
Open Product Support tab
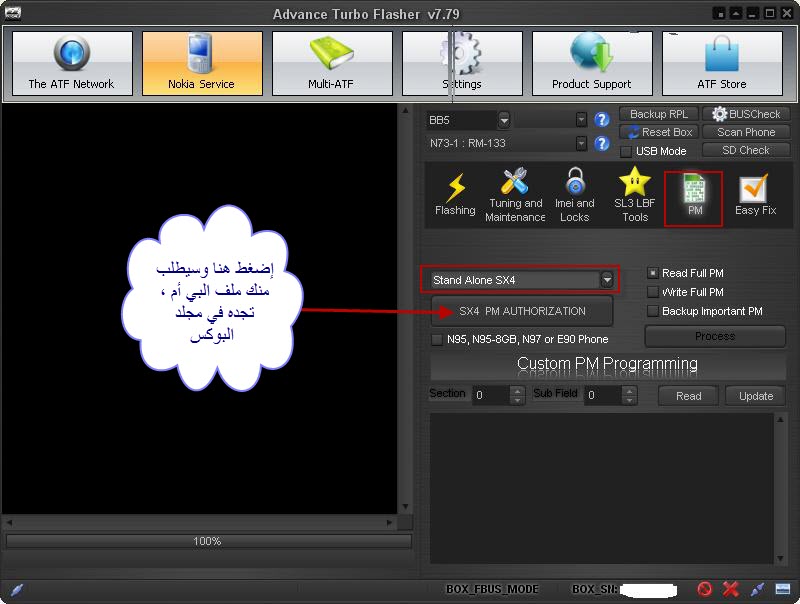592,63
